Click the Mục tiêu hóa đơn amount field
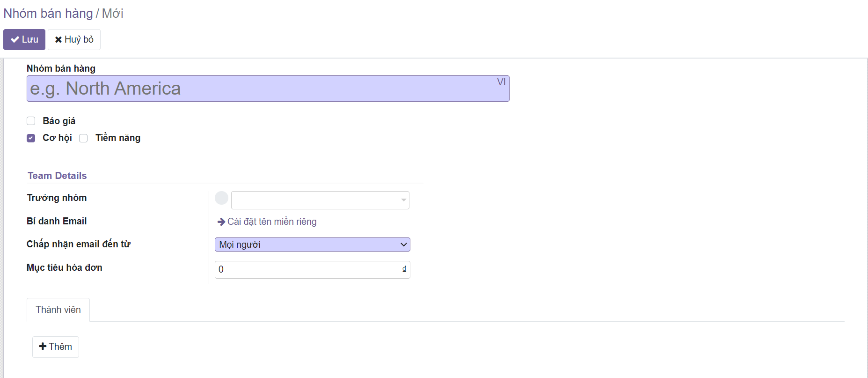The height and width of the screenshot is (378, 868). pos(306,270)
